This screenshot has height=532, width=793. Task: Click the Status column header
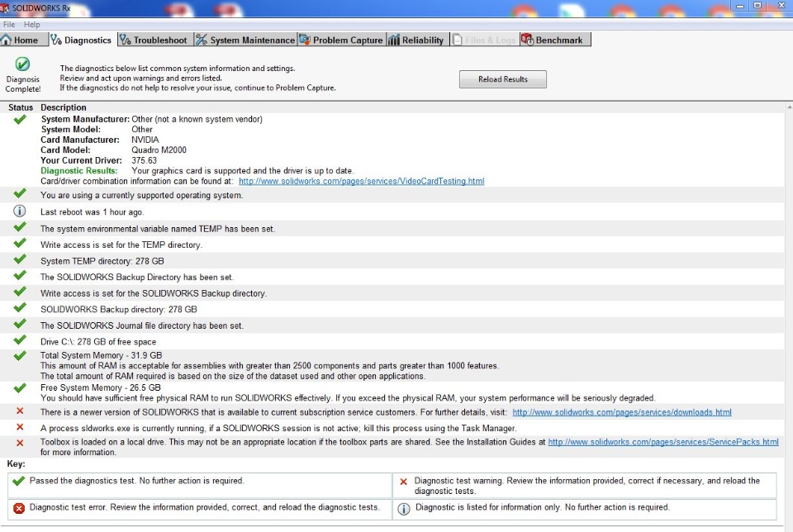coord(20,107)
